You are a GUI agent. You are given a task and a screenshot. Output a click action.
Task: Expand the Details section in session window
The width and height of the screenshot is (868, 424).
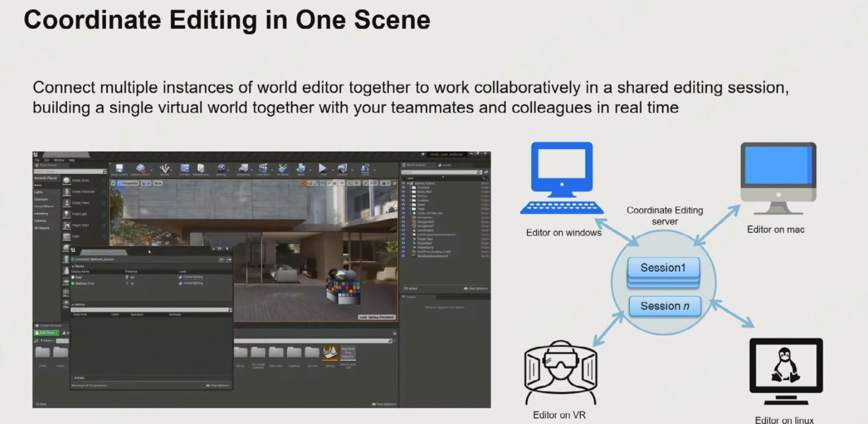(72, 378)
